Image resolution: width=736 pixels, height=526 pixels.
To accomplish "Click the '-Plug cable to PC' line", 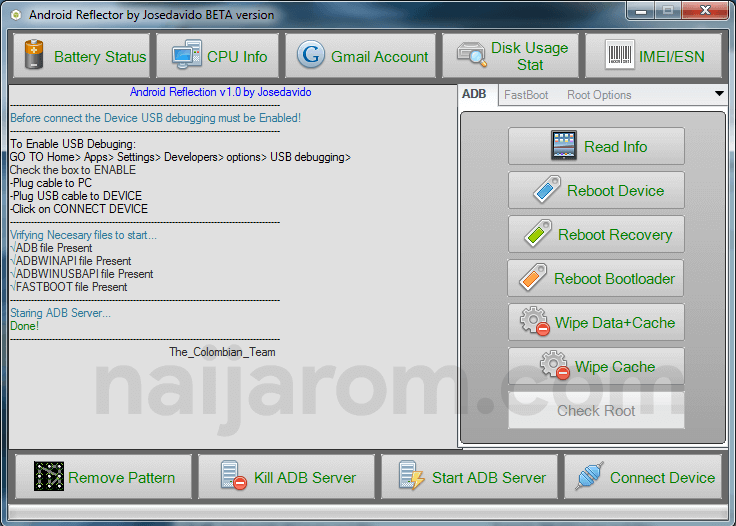I will (51, 183).
